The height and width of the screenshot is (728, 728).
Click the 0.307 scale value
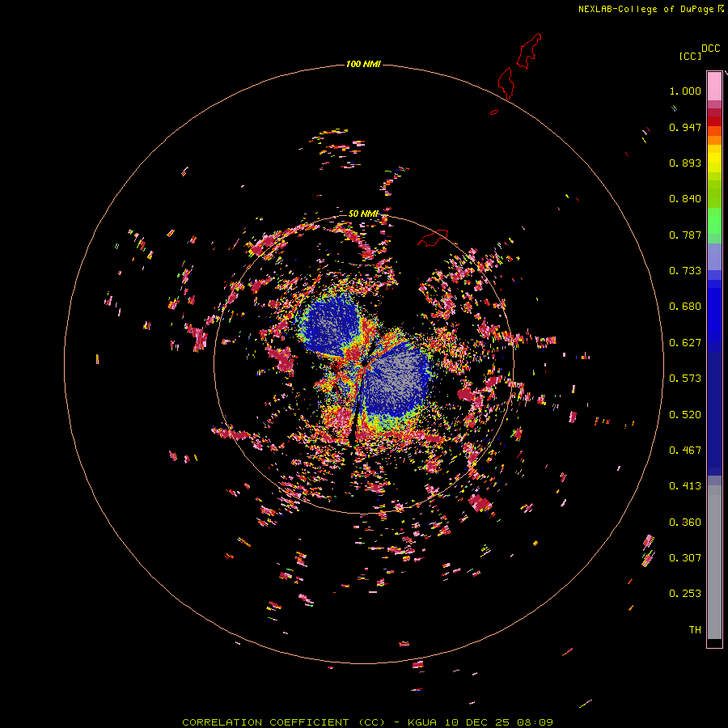(x=685, y=558)
